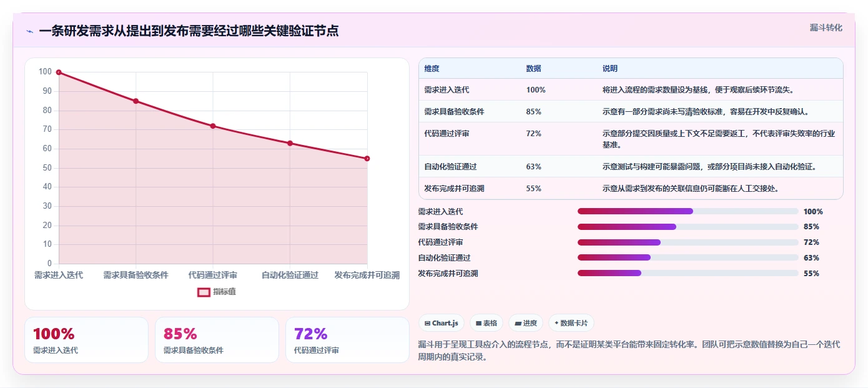This screenshot has height=388, width=868.
Task: Click the 表格 chip icon
Action: point(478,323)
